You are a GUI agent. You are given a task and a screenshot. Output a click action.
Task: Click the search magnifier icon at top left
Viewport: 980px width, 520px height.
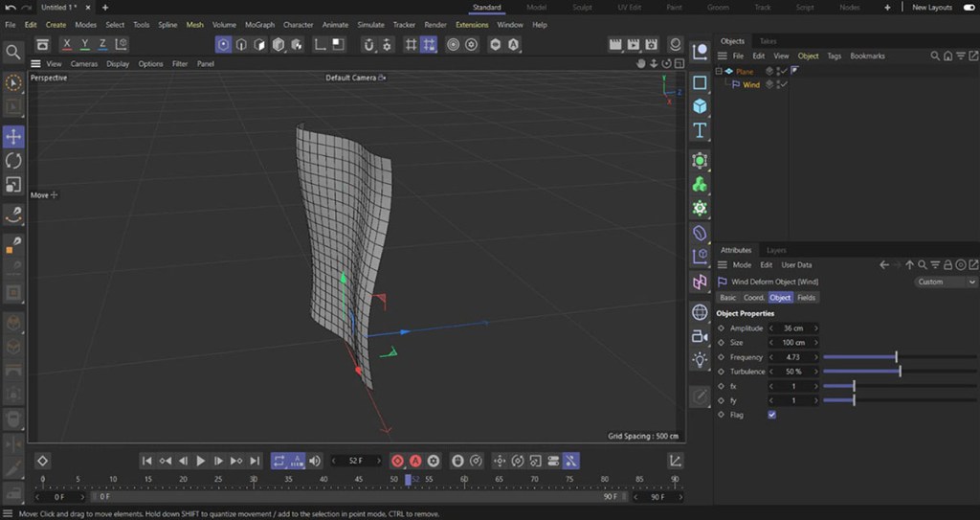(13, 52)
